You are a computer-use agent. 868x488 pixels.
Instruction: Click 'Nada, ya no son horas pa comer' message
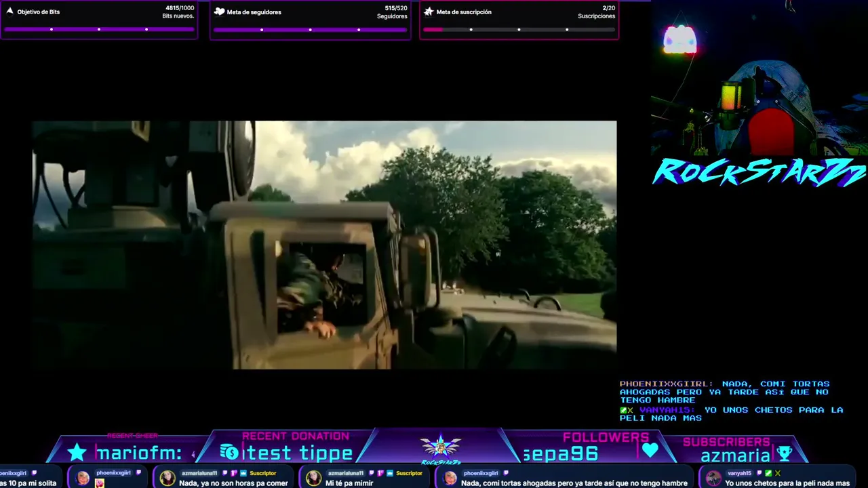point(233,483)
